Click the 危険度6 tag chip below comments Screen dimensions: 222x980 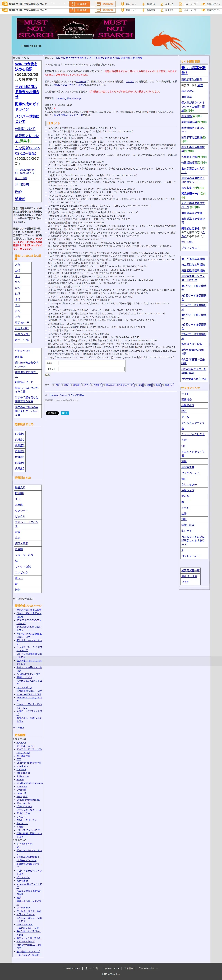coord(96,385)
